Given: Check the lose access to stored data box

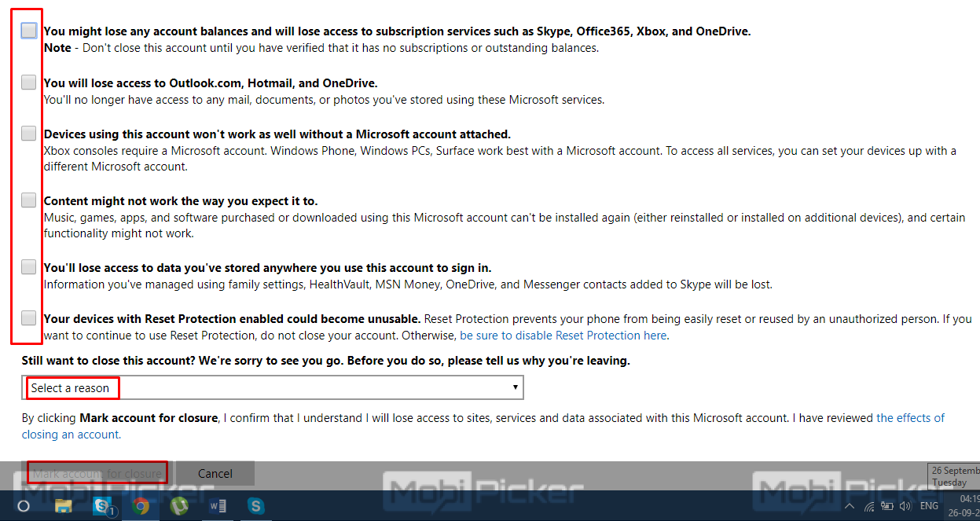Looking at the screenshot, I should point(29,266).
